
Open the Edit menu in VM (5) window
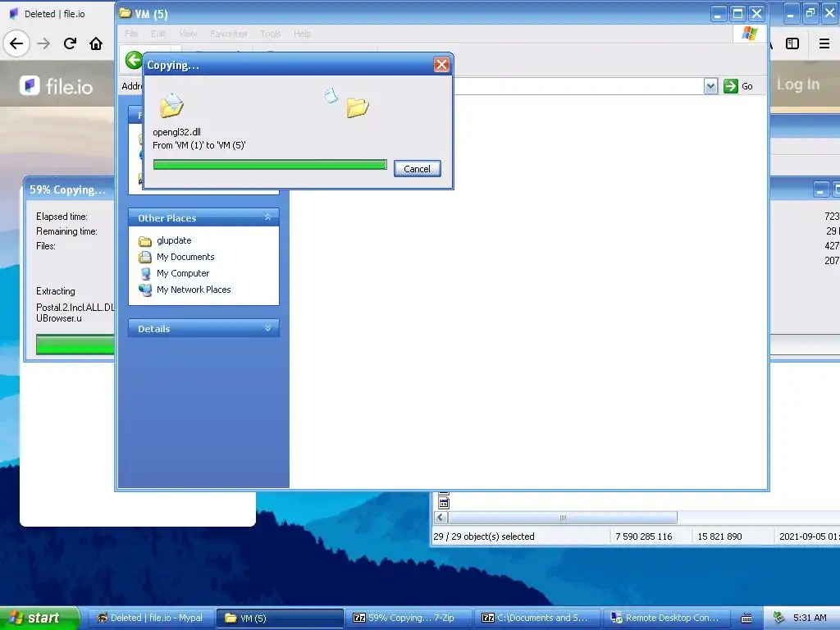click(158, 33)
